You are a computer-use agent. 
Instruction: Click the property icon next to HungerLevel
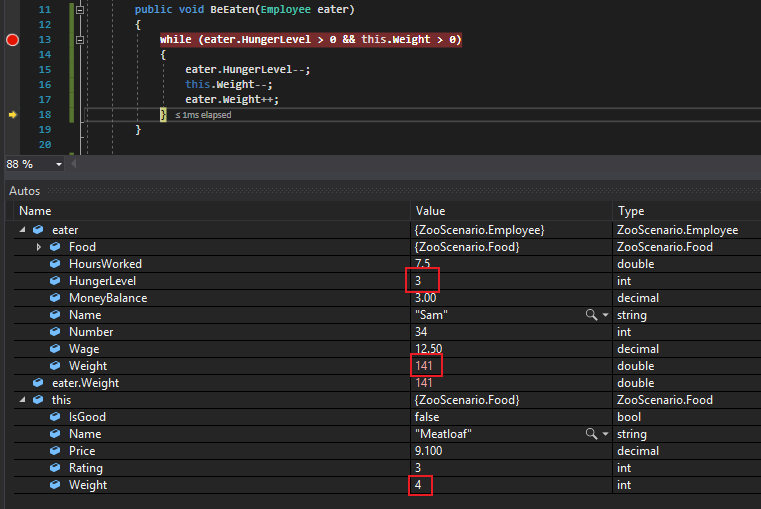point(55,281)
